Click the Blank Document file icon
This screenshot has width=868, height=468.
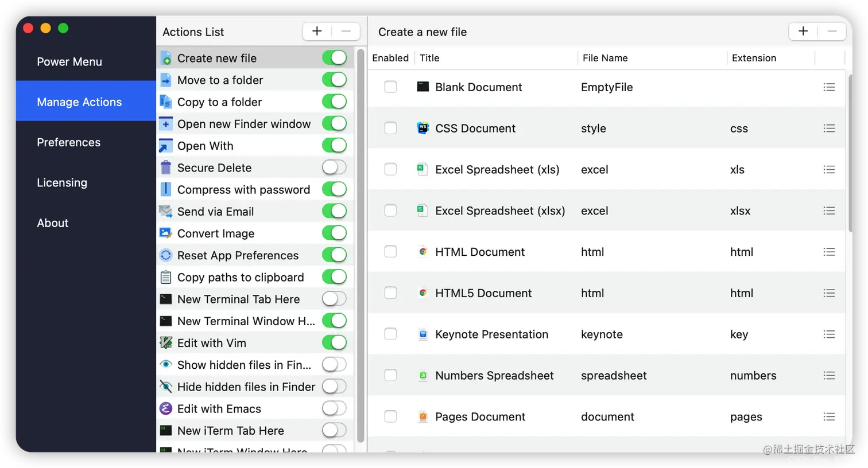point(423,87)
